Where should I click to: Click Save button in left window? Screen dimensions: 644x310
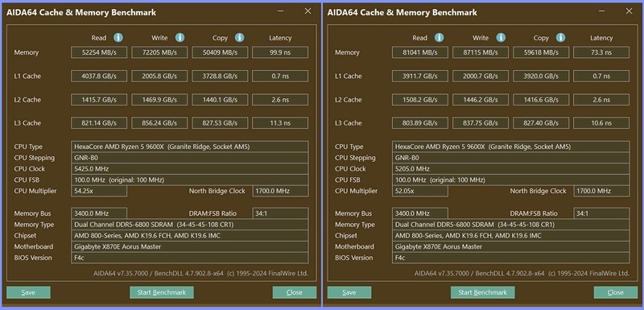(x=28, y=292)
